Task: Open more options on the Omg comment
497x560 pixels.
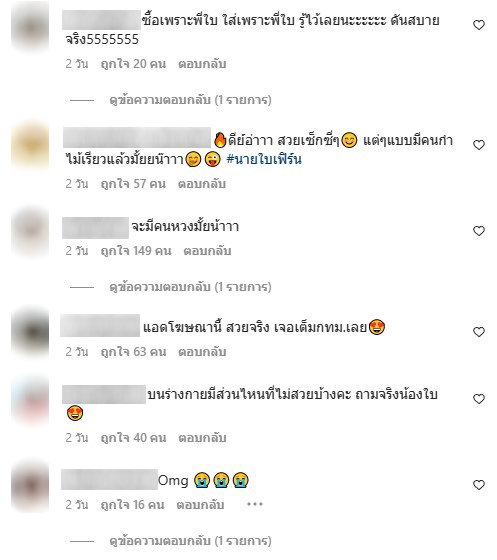Action: pyautogui.click(x=255, y=504)
